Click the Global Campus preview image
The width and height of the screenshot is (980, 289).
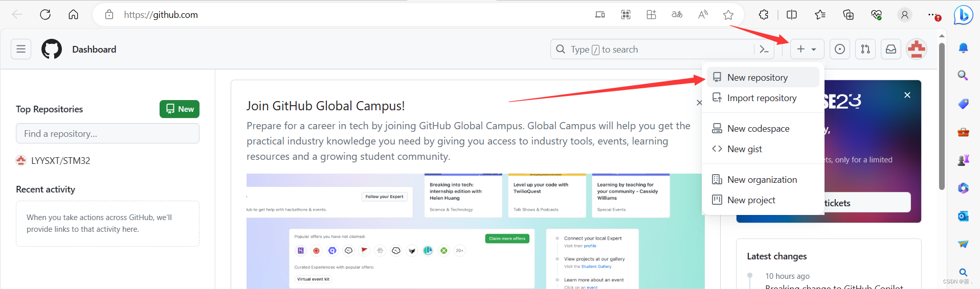475,231
